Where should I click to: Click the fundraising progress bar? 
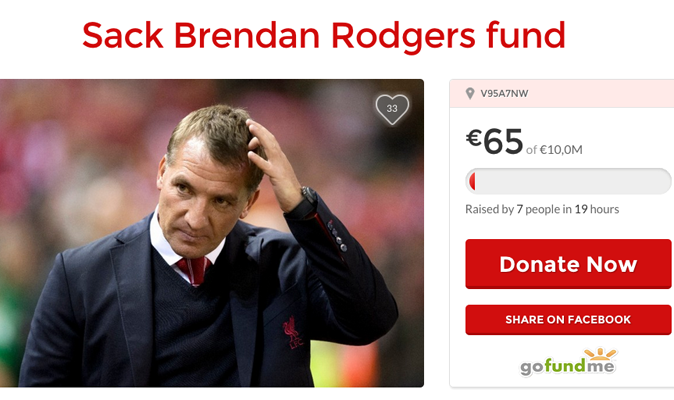(568, 181)
